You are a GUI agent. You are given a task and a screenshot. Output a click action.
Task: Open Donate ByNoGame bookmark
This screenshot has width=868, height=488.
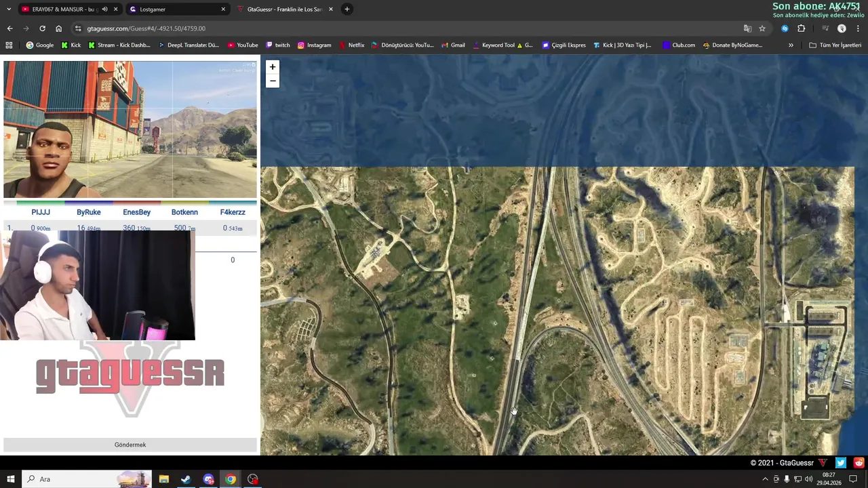pyautogui.click(x=732, y=45)
